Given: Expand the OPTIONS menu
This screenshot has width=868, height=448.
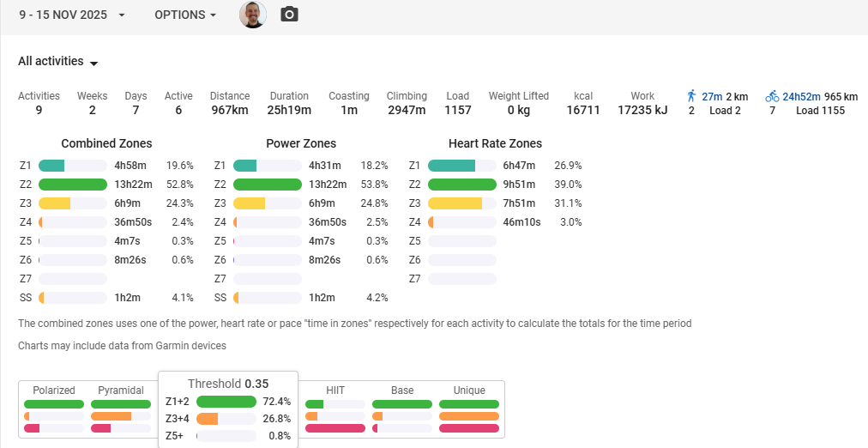Looking at the screenshot, I should coord(185,15).
